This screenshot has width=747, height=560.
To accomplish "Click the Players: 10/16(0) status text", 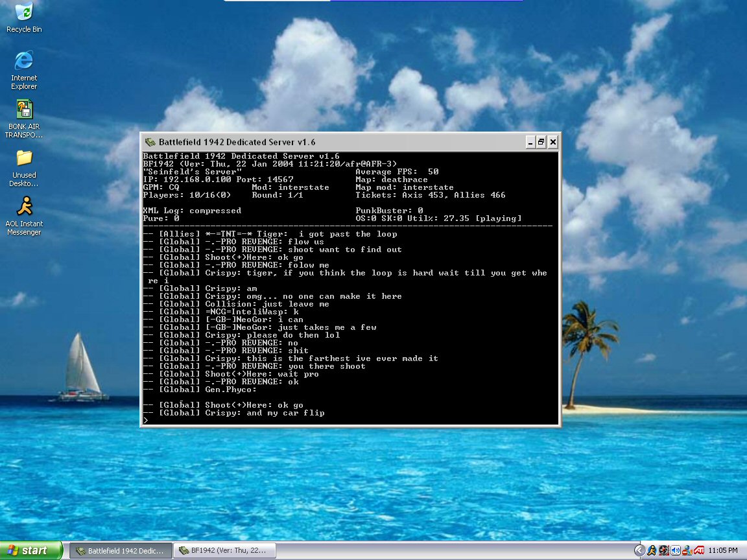I will [187, 195].
